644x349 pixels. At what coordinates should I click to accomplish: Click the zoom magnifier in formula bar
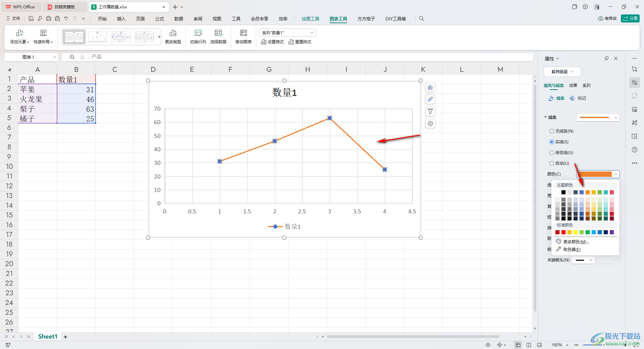(72, 57)
